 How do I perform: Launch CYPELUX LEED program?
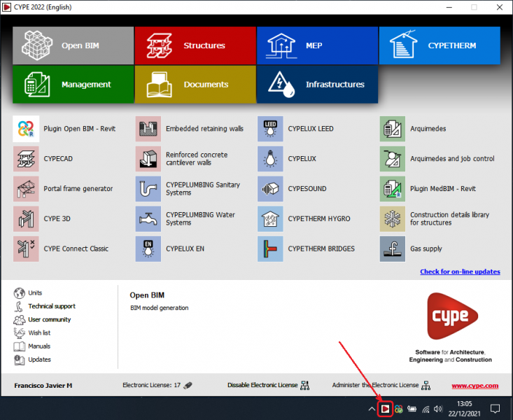pos(270,129)
